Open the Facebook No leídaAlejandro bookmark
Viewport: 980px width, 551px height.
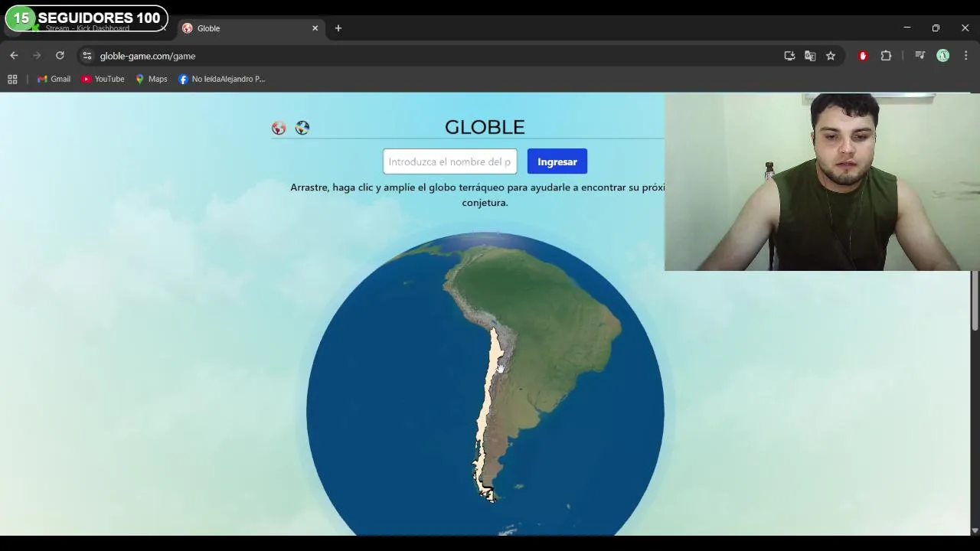pyautogui.click(x=221, y=79)
